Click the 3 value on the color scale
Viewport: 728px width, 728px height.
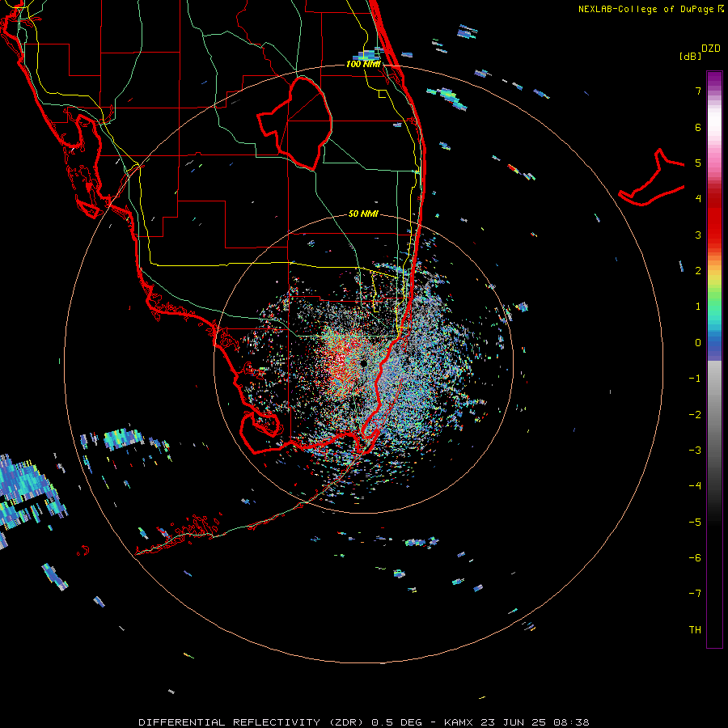(698, 235)
